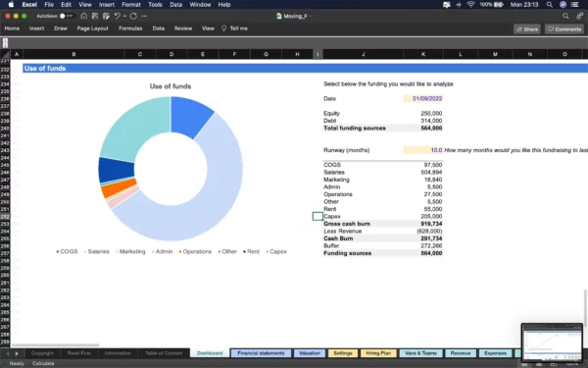The image size is (588, 368).
Task: Click the Home icon in title bar
Action: 84,16
